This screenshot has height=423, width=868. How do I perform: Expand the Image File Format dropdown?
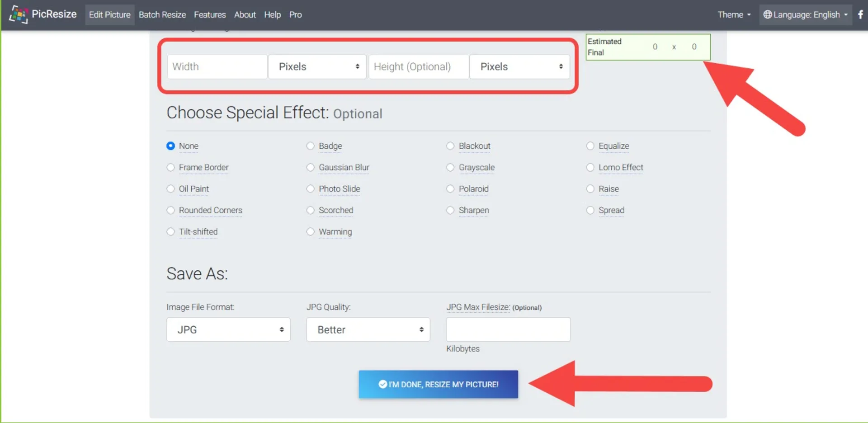(228, 329)
